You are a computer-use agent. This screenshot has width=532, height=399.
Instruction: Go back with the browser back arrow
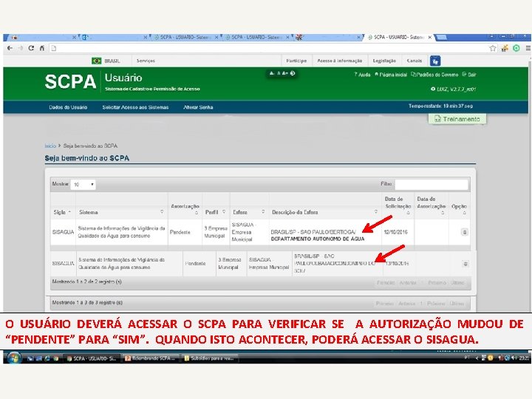pos(10,48)
